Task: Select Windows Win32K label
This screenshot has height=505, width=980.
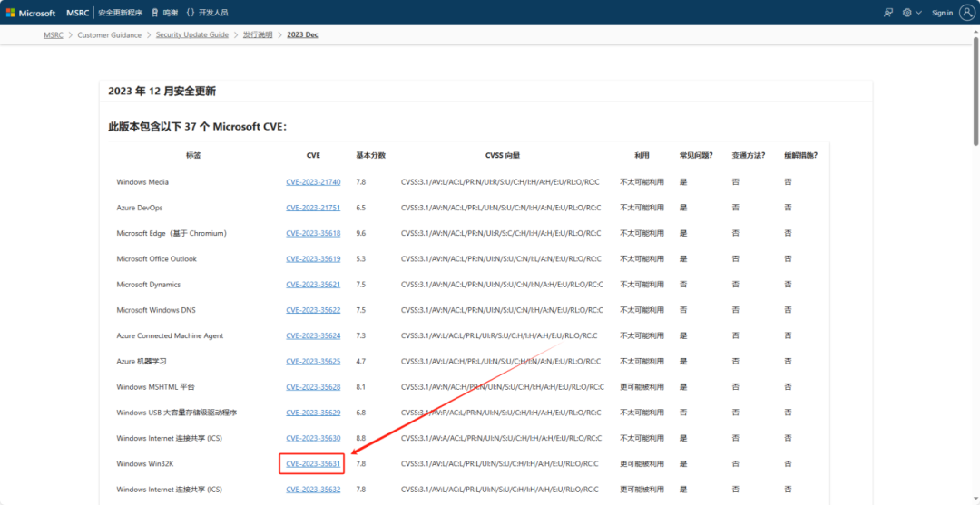Action: [x=143, y=464]
